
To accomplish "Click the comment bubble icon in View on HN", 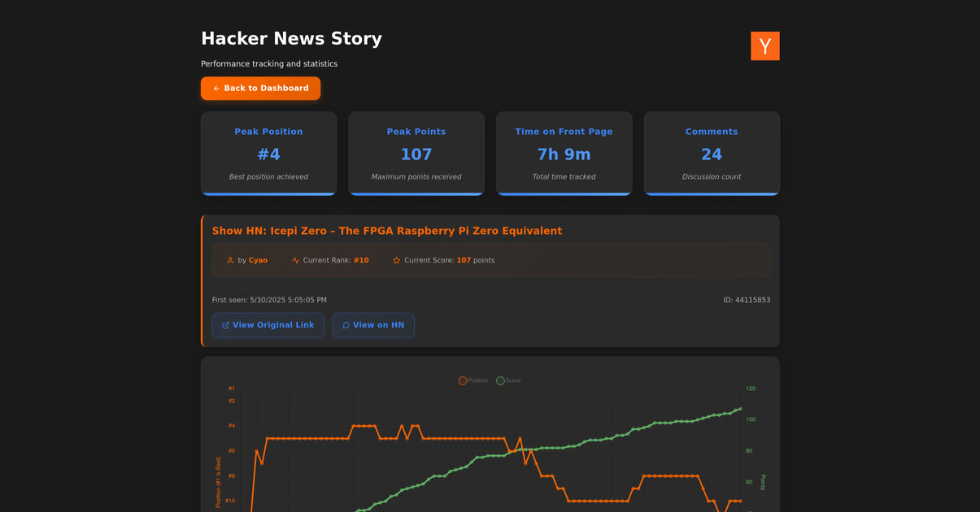I will click(346, 325).
